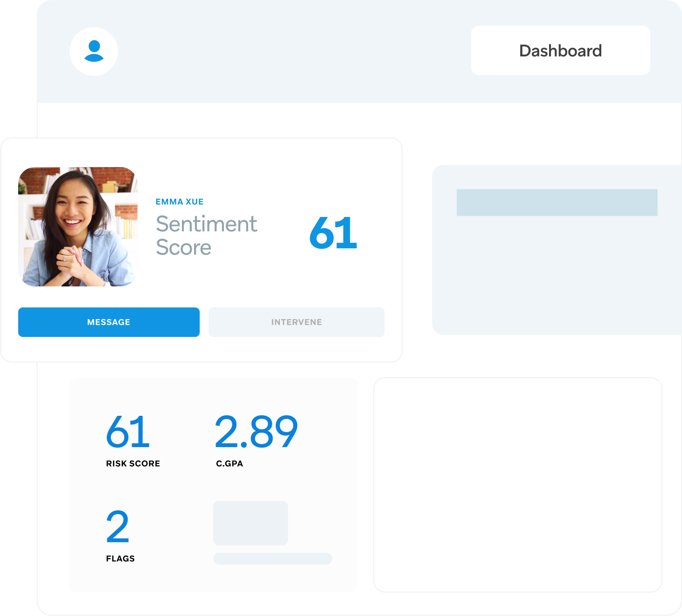Click the user profile avatar icon
682x616 pixels.
pos(94,51)
